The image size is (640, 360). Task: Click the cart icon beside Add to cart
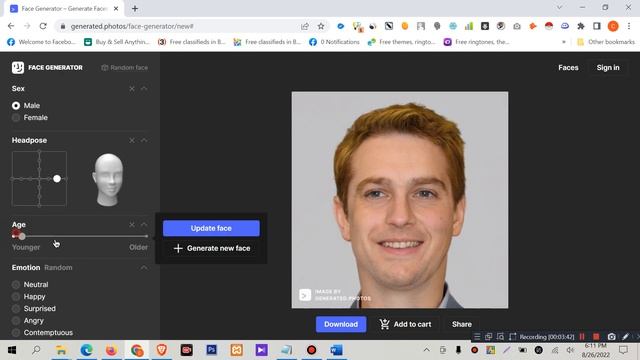click(x=384, y=324)
